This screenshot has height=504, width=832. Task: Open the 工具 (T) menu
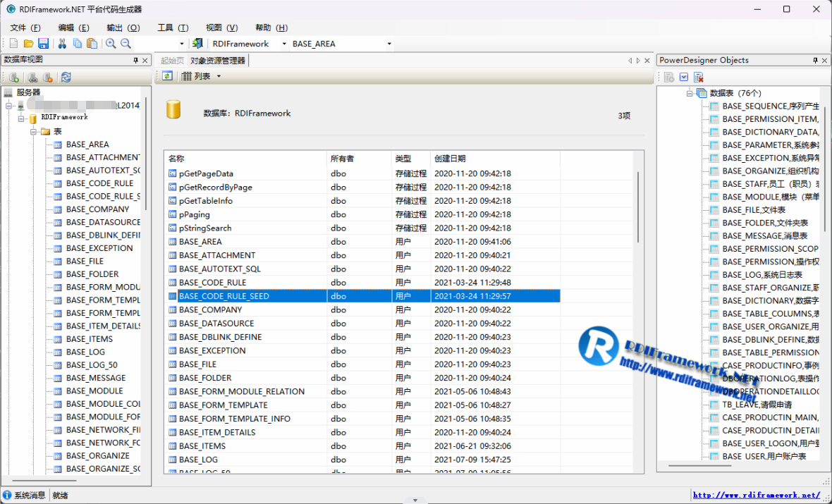click(x=172, y=27)
